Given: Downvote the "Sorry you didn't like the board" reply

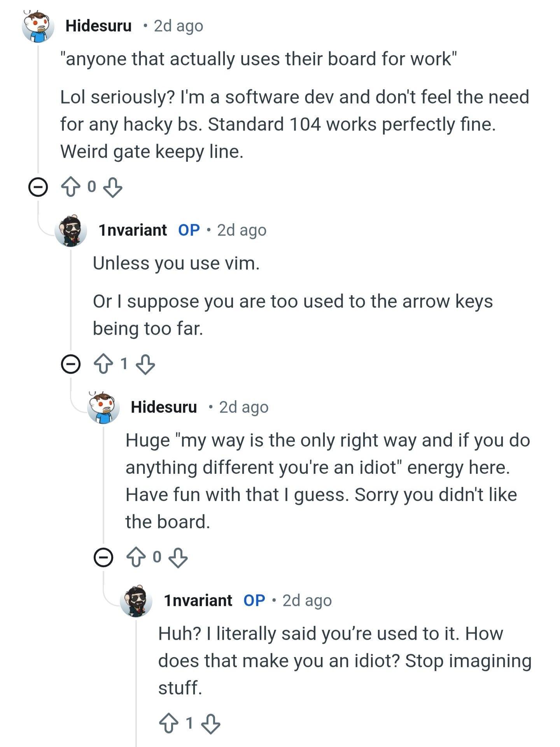Looking at the screenshot, I should pos(178,557).
